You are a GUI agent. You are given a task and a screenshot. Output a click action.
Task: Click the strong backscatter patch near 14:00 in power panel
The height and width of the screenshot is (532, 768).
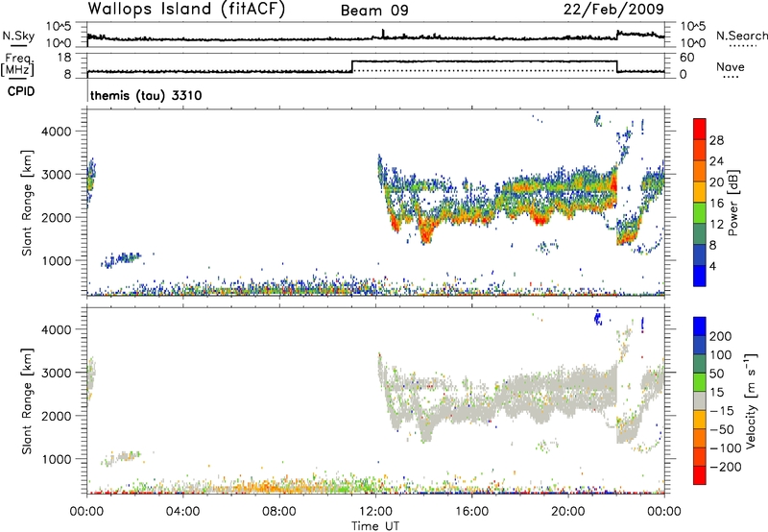[426, 230]
